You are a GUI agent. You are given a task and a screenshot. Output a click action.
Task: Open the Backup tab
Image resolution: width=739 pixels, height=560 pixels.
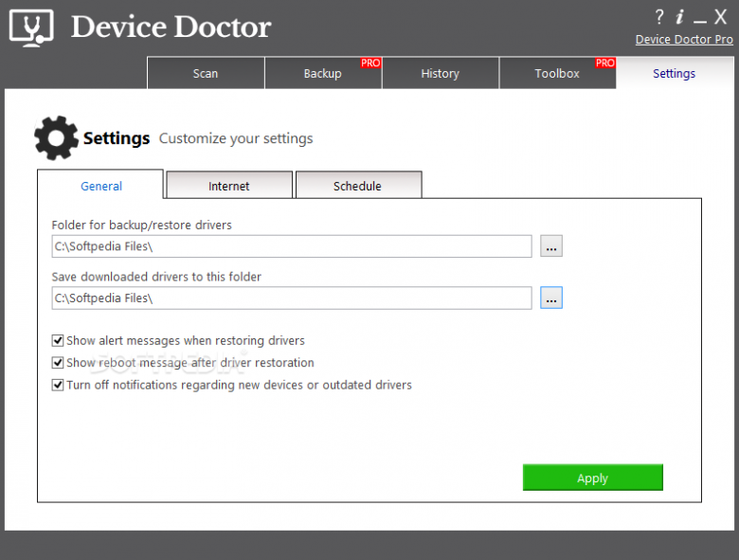click(x=323, y=73)
